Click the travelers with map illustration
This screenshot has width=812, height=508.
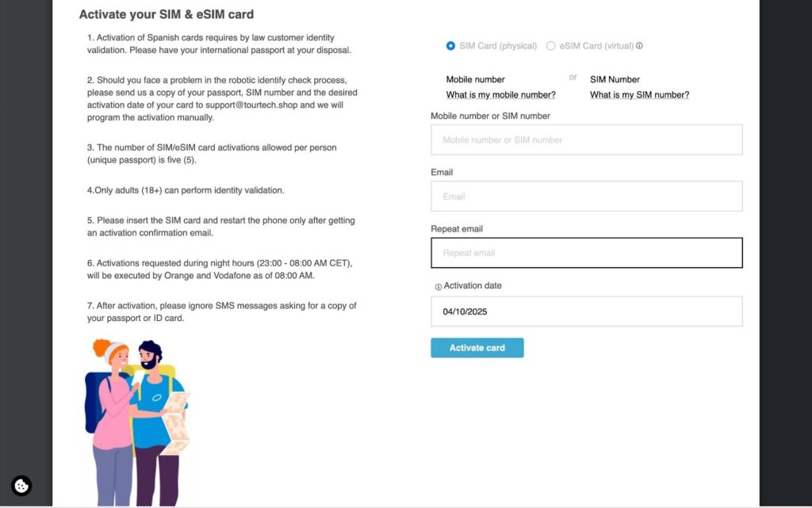[136, 422]
